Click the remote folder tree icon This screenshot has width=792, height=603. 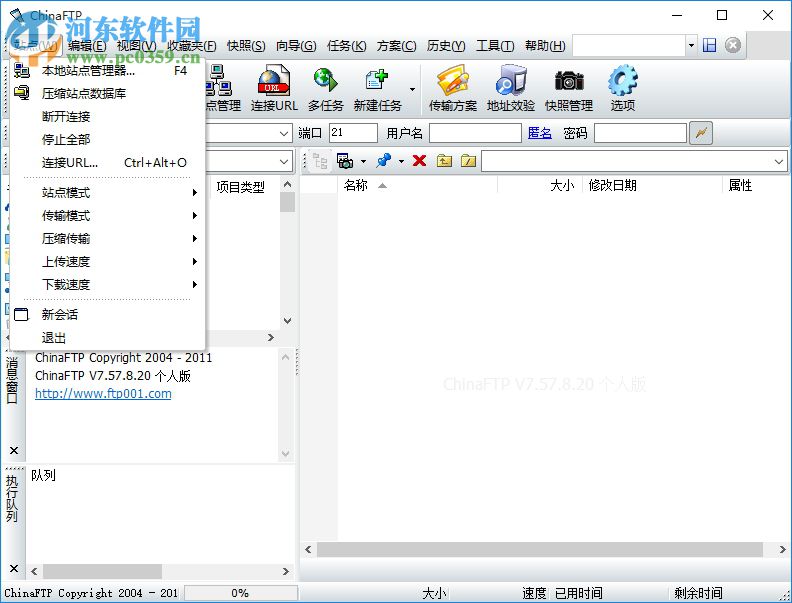pos(320,161)
